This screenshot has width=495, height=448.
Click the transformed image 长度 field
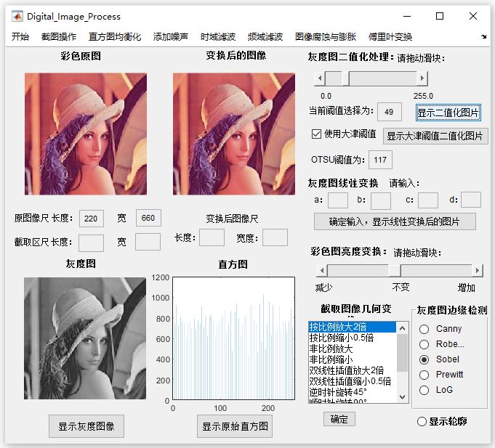(x=212, y=237)
